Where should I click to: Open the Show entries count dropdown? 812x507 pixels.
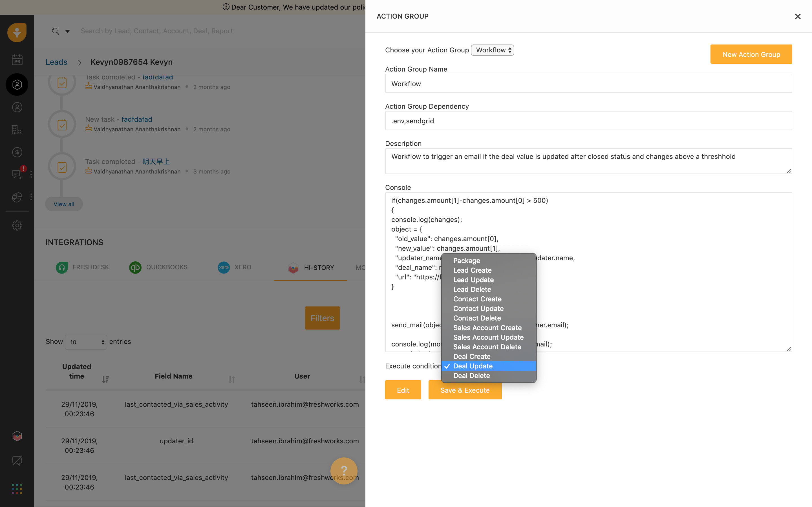point(86,342)
